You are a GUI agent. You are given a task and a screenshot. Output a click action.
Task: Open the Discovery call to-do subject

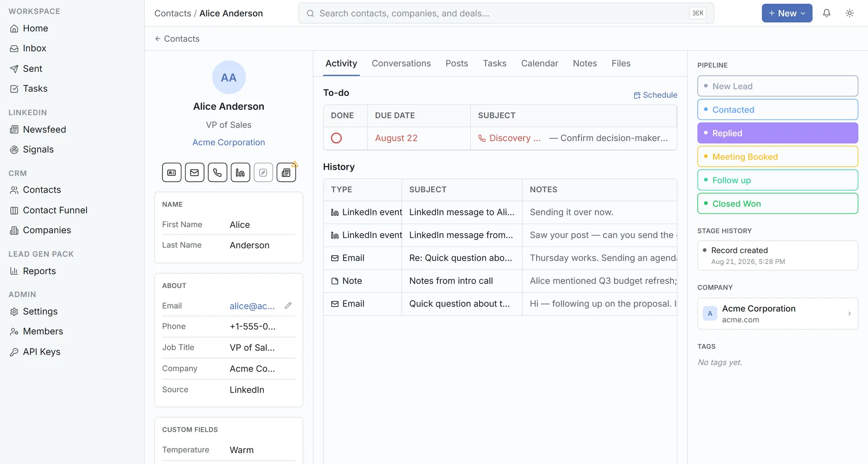(x=510, y=138)
